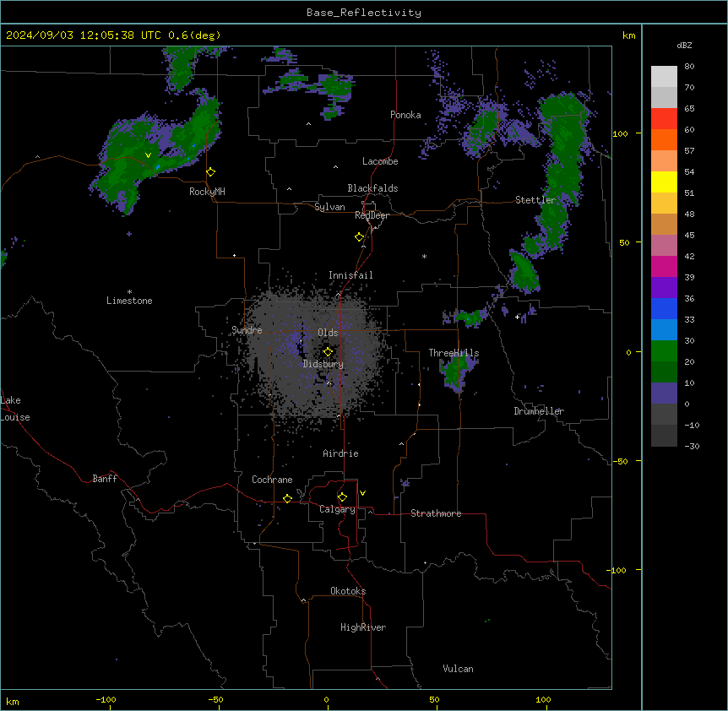Click the Lacombe label
This screenshot has height=711, width=728.
click(380, 161)
